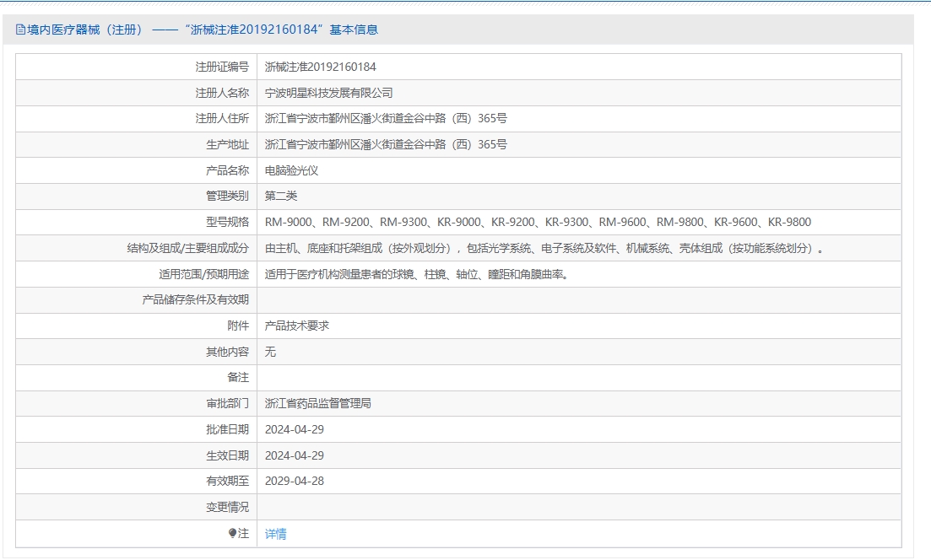
Task: Click the 产品名称 row label
Action: (227, 170)
